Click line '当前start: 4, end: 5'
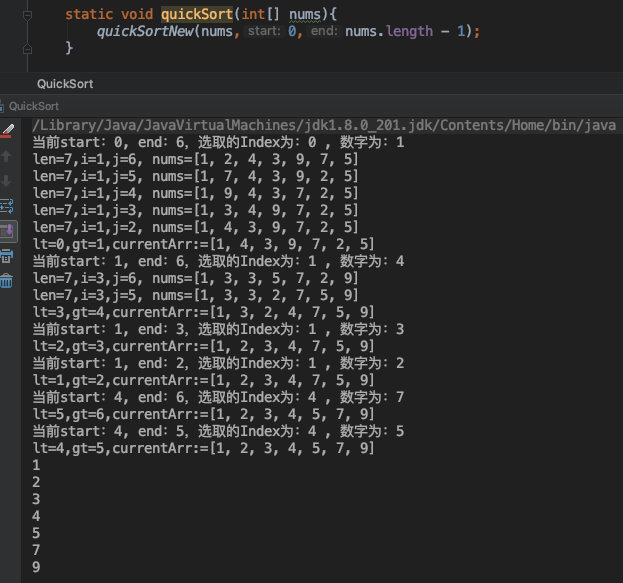This screenshot has width=623, height=583. tap(218, 431)
